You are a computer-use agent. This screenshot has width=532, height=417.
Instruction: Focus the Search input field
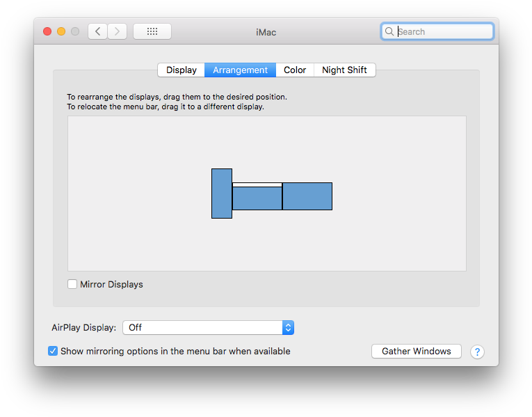click(437, 31)
